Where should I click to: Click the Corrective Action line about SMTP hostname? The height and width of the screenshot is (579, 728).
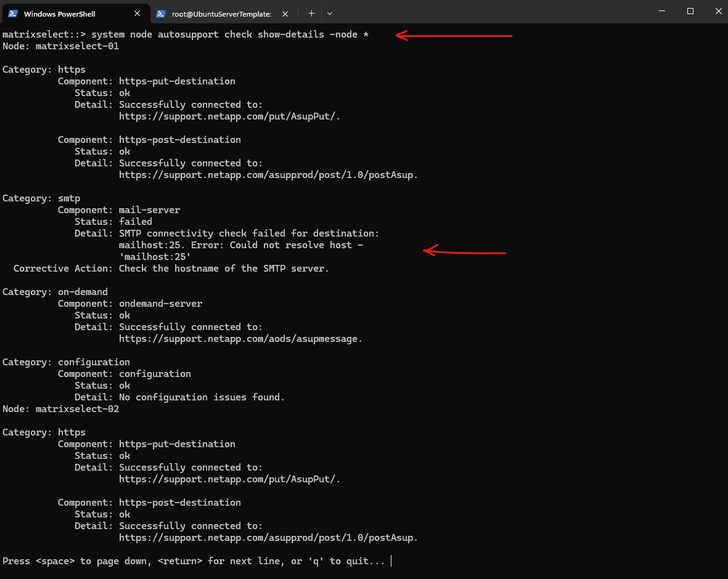click(171, 269)
